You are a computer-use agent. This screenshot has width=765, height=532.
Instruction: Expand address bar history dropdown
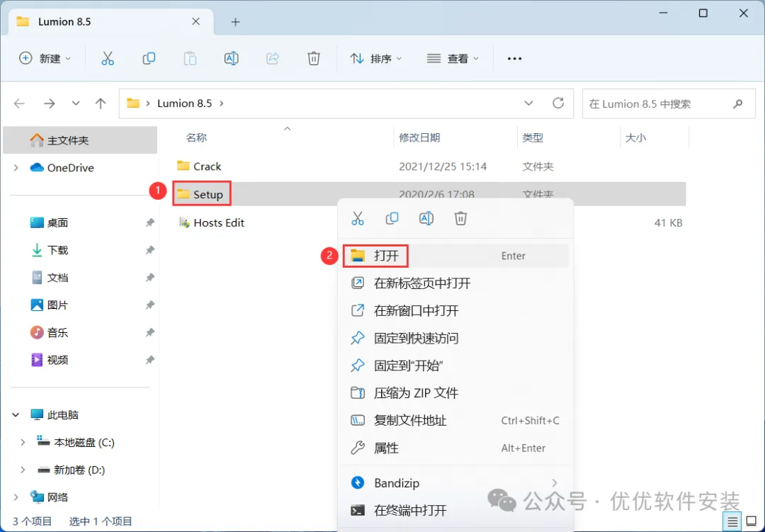click(528, 103)
